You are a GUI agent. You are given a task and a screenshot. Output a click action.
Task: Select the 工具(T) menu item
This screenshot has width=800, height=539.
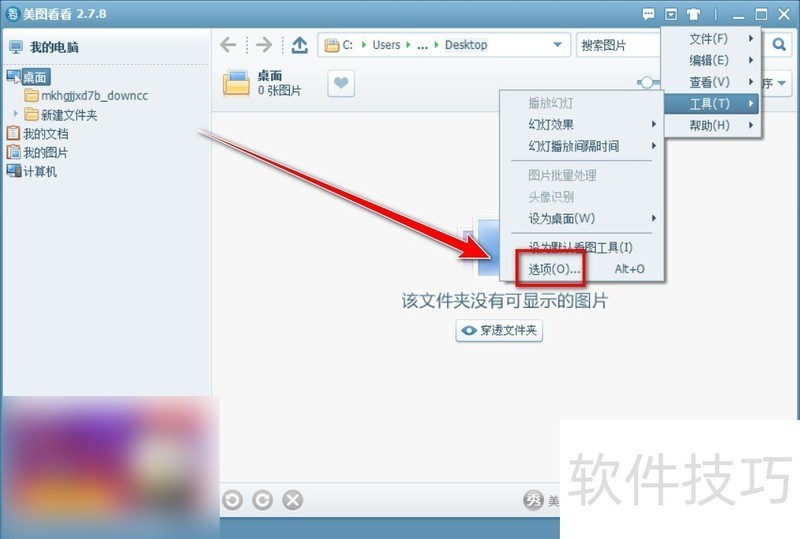711,104
